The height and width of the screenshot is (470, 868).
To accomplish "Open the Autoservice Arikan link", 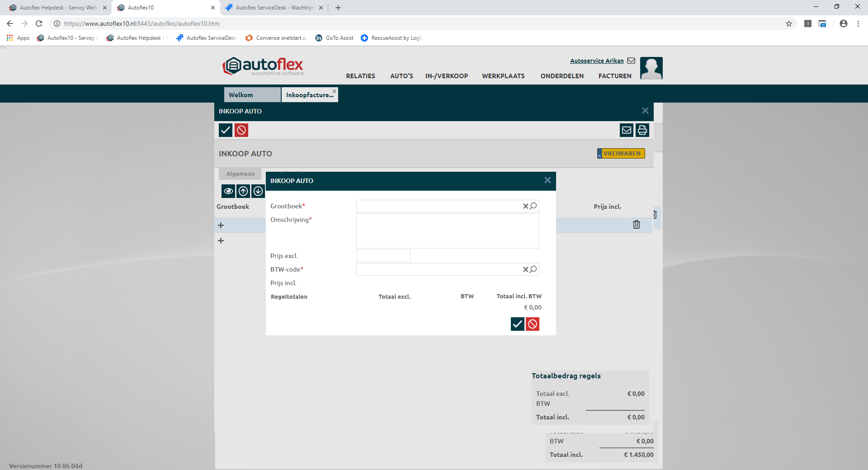I will (597, 61).
